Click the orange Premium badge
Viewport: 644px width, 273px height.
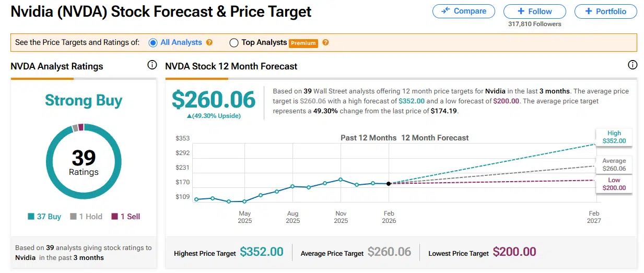tap(303, 43)
